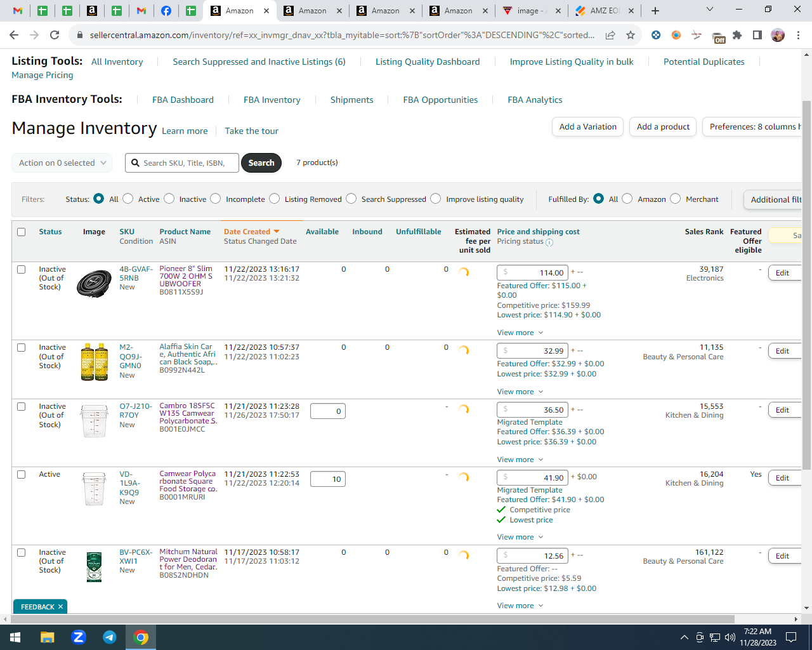Toggle the Chrome side panel icon
The height and width of the screenshot is (650, 812).
[757, 35]
